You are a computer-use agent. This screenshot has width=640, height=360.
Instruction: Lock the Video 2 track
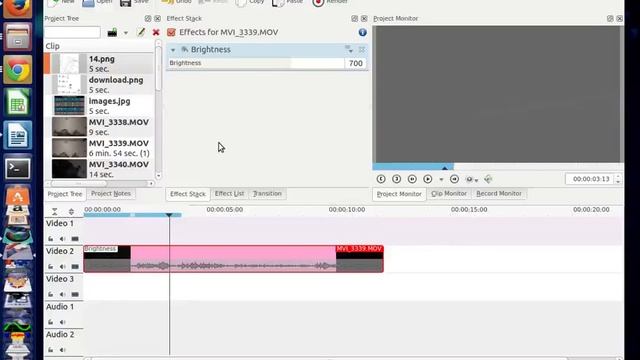[51, 267]
